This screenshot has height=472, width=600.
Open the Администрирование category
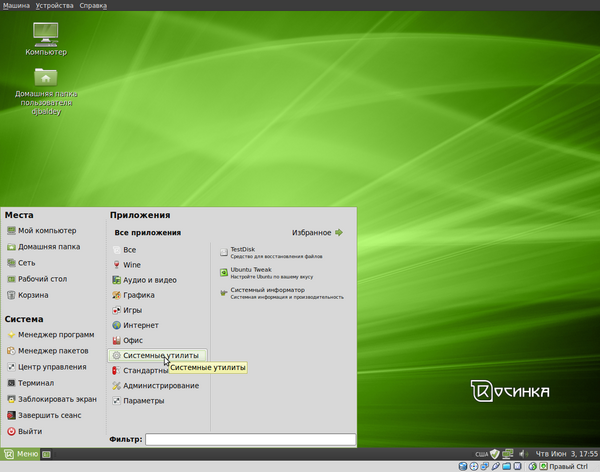point(160,385)
